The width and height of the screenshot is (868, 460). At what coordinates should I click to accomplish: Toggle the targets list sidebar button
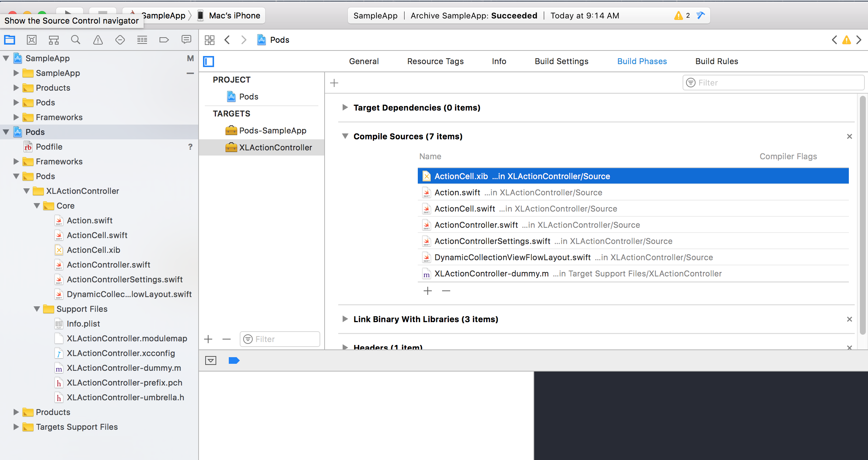point(209,61)
